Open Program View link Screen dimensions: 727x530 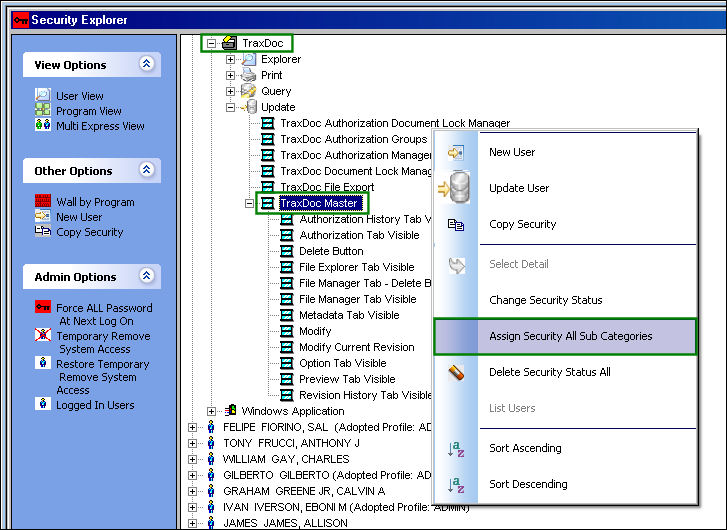[x=89, y=111]
